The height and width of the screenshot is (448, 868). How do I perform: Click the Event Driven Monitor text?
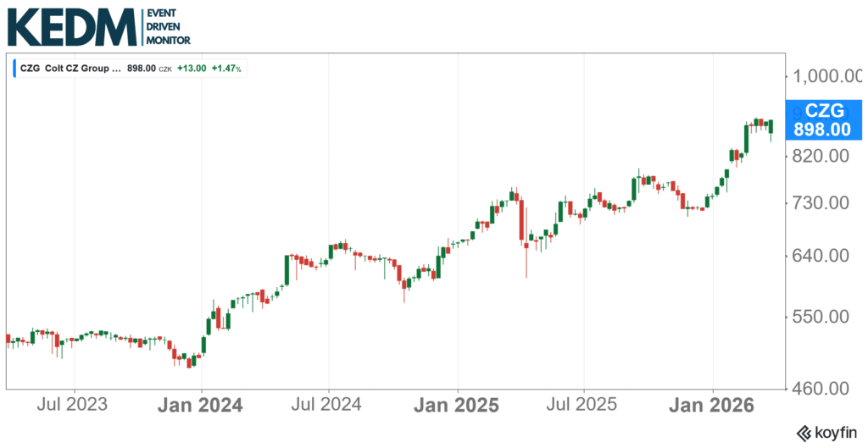168,27
